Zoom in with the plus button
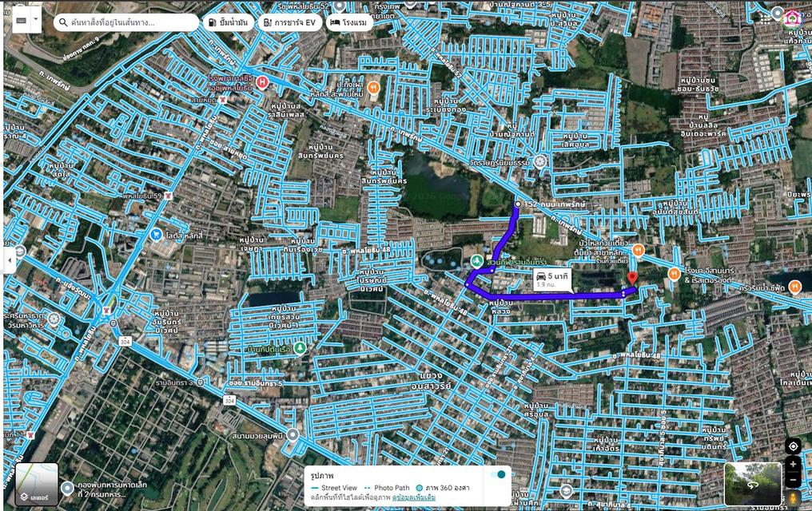Screen dimensions: 812x511 [x=792, y=464]
